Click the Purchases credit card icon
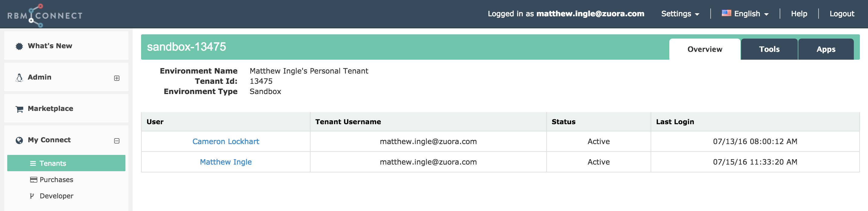This screenshot has width=868, height=211. tap(33, 180)
